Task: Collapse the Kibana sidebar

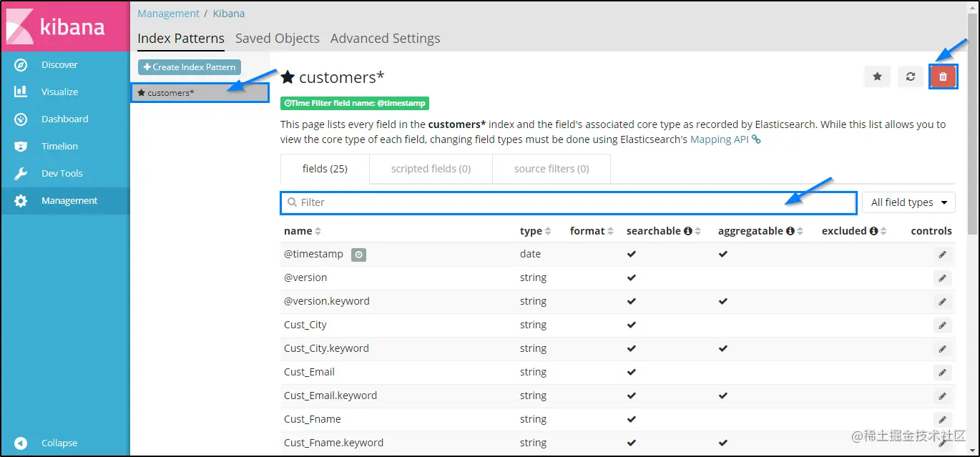Action: tap(21, 443)
